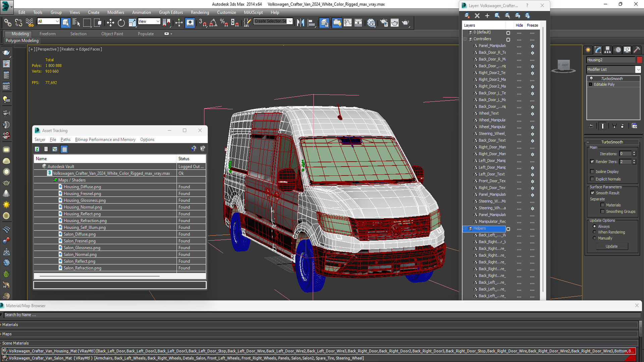The height and width of the screenshot is (362, 644).
Task: Switch to the Object Paint ribbon tab
Action: (112, 34)
